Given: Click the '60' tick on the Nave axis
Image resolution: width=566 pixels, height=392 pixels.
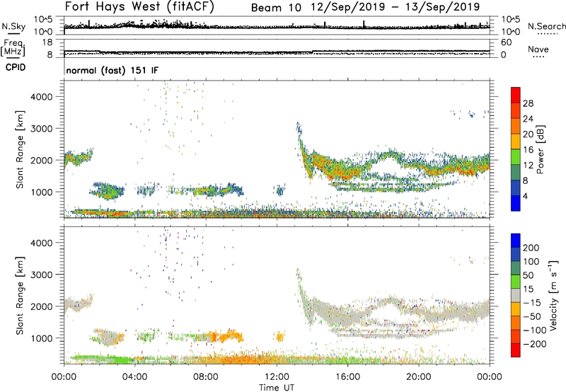Looking at the screenshot, I should [506, 42].
